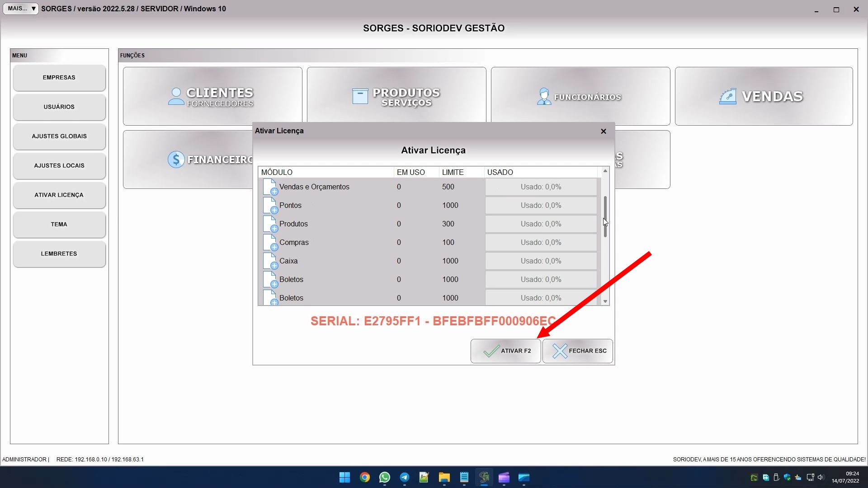Click the SERIAL number text
868x488 pixels.
[433, 321]
